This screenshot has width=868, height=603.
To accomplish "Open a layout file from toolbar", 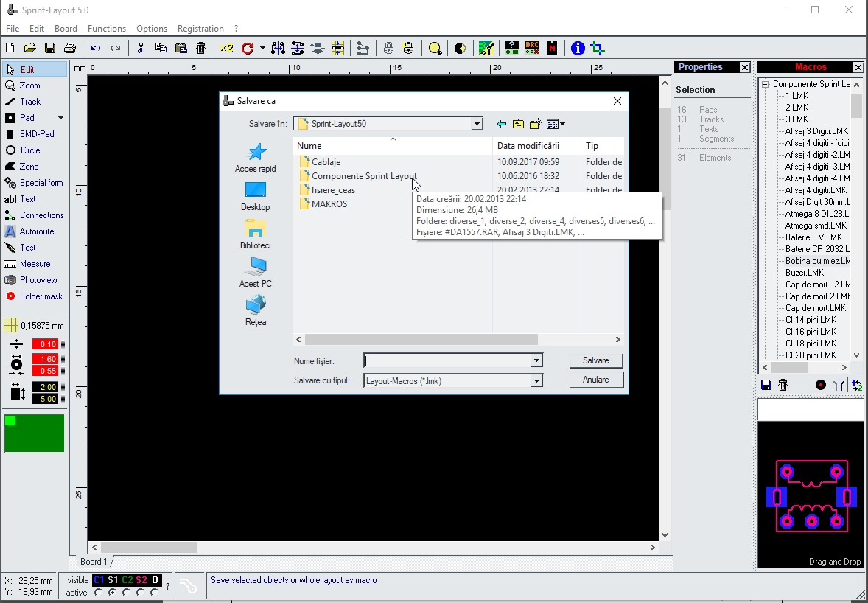I will click(30, 48).
